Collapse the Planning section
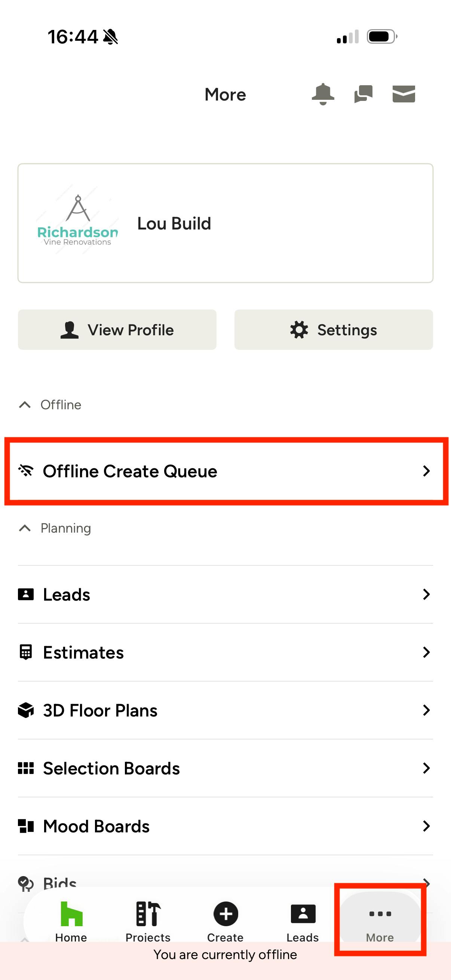Viewport: 451px width, 980px height. tap(55, 528)
